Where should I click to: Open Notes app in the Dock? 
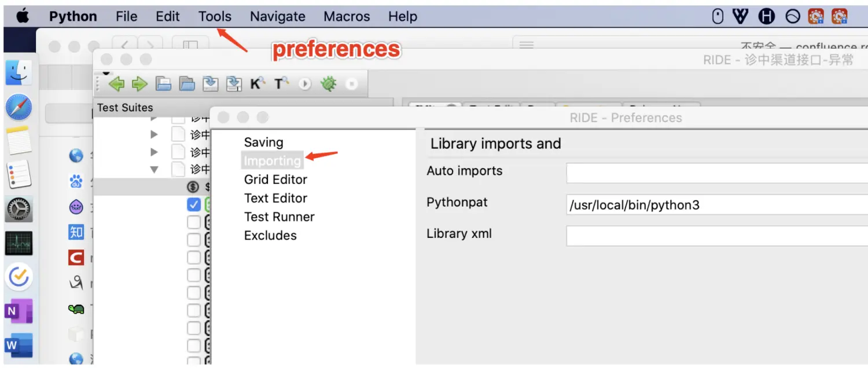19,141
